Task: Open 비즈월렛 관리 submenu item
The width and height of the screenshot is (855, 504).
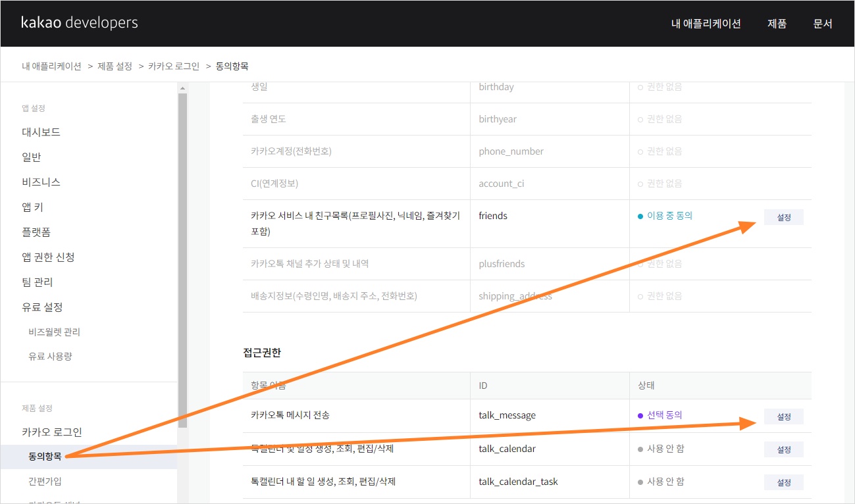Action: [55, 332]
